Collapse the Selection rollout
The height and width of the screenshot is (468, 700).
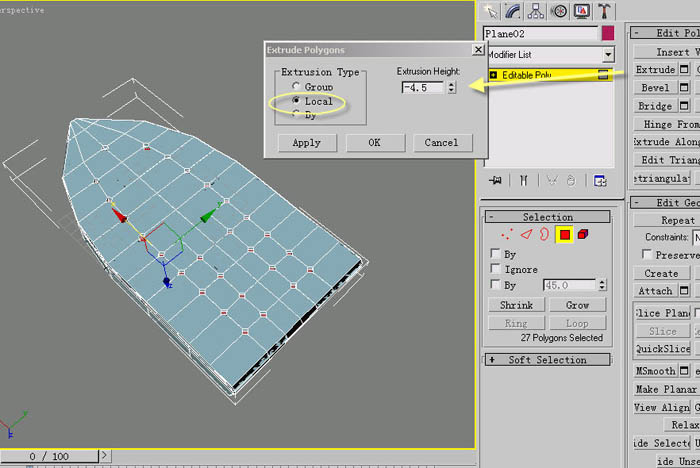[x=548, y=217]
